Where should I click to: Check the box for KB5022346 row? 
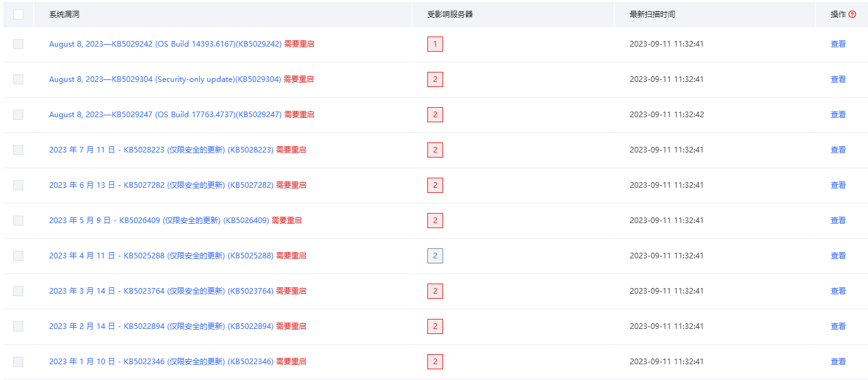pos(18,362)
